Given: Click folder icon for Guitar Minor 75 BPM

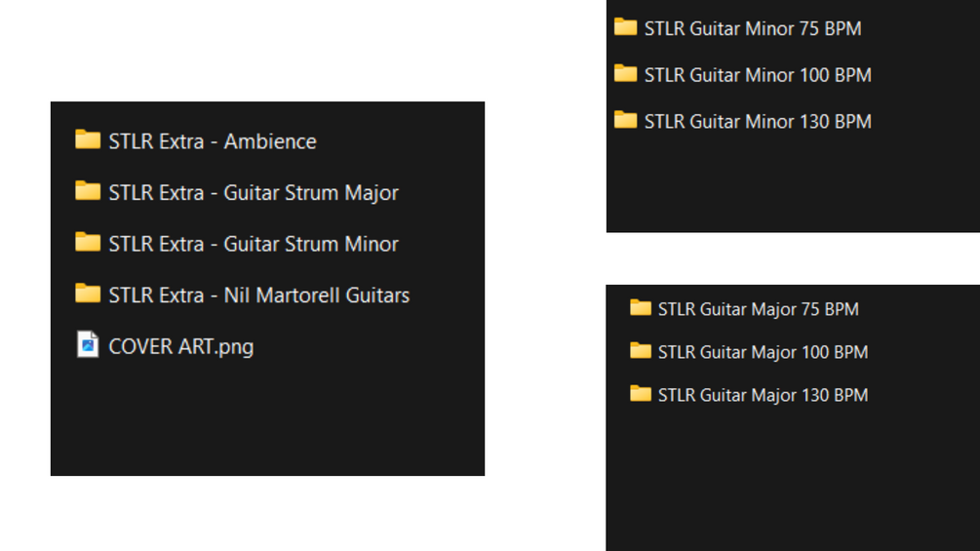Looking at the screenshot, I should click(625, 28).
